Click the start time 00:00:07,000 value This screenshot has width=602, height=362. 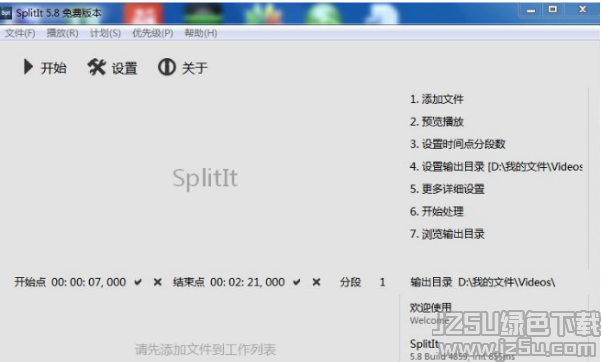(x=89, y=282)
